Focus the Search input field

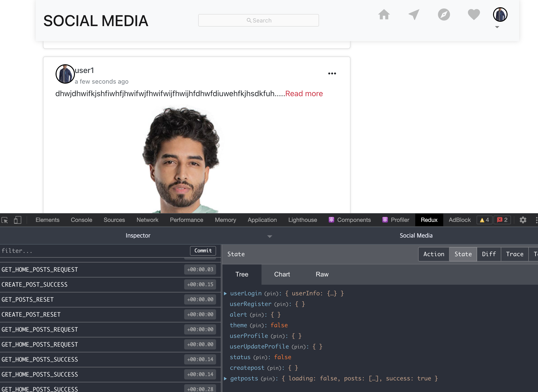(x=258, y=20)
